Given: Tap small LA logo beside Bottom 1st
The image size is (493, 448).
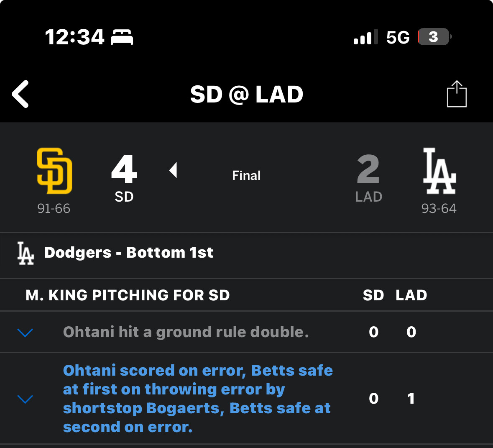Looking at the screenshot, I should point(26,253).
